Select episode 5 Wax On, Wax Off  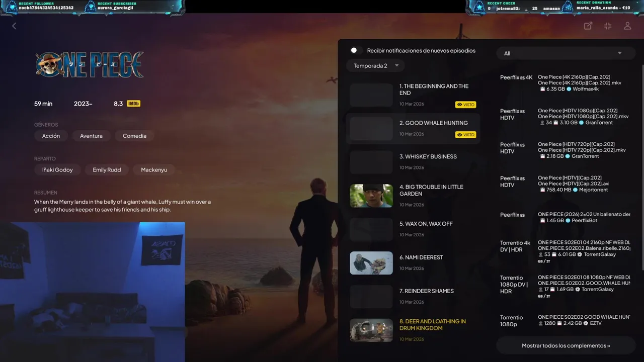point(413,229)
